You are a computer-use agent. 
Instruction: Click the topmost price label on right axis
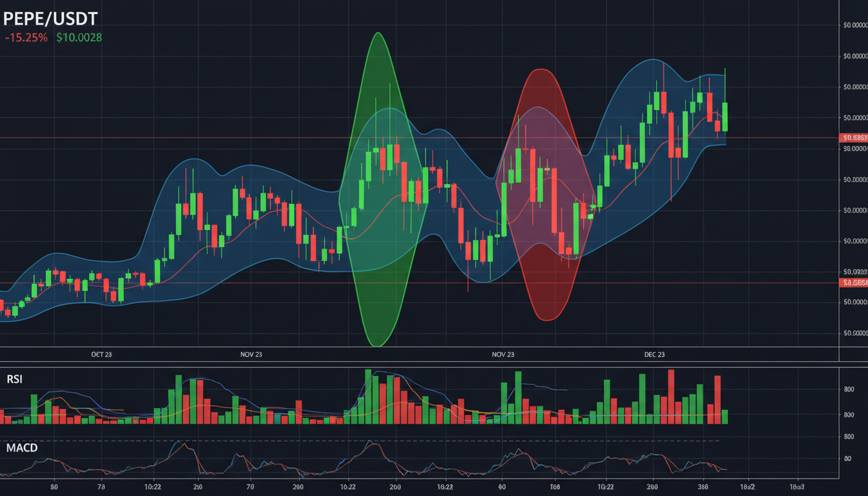[x=854, y=26]
